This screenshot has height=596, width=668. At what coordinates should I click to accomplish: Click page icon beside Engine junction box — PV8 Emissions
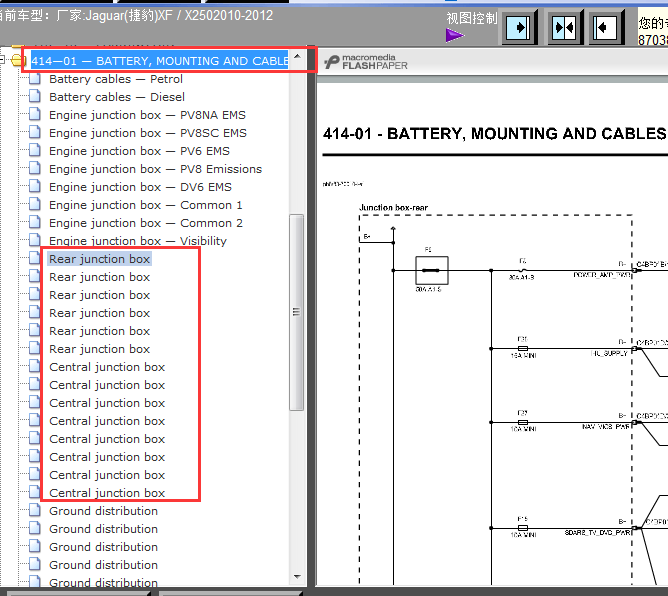(35, 169)
